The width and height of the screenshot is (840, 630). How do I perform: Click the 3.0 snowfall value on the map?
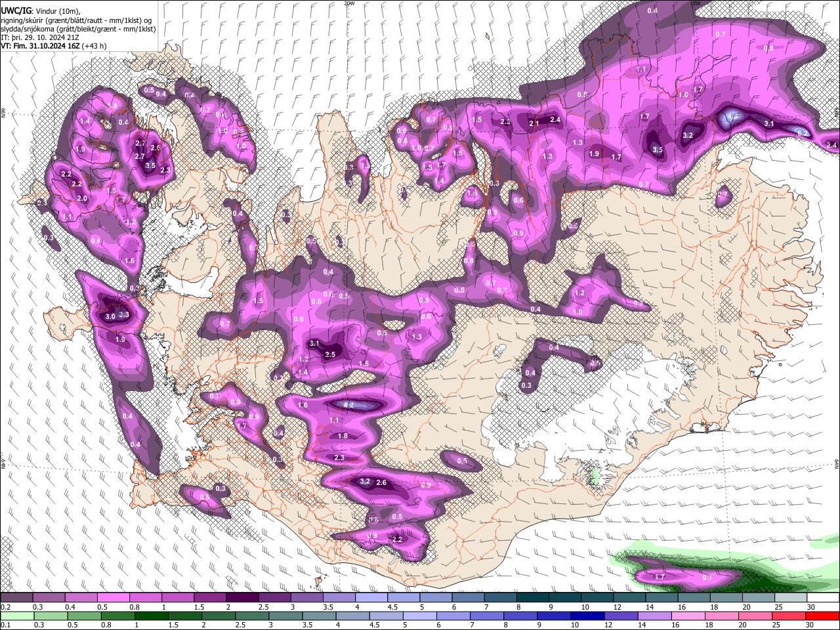pyautogui.click(x=110, y=316)
